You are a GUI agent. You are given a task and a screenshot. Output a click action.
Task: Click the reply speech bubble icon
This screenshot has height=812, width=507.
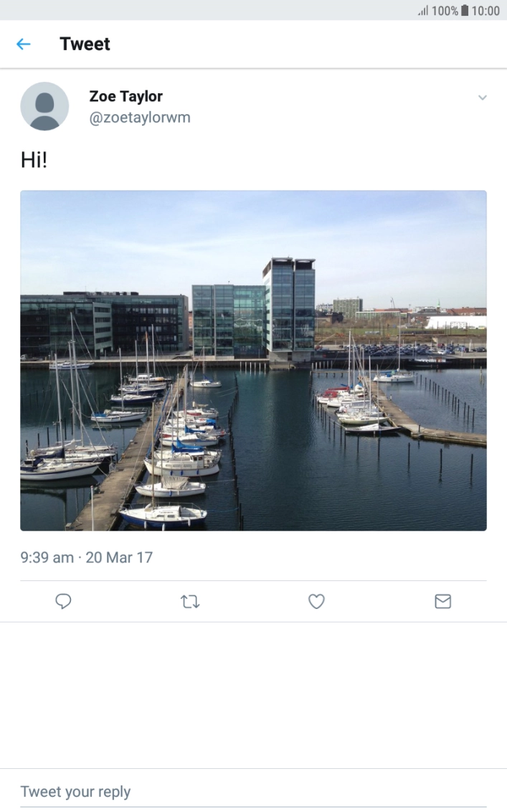point(63,601)
